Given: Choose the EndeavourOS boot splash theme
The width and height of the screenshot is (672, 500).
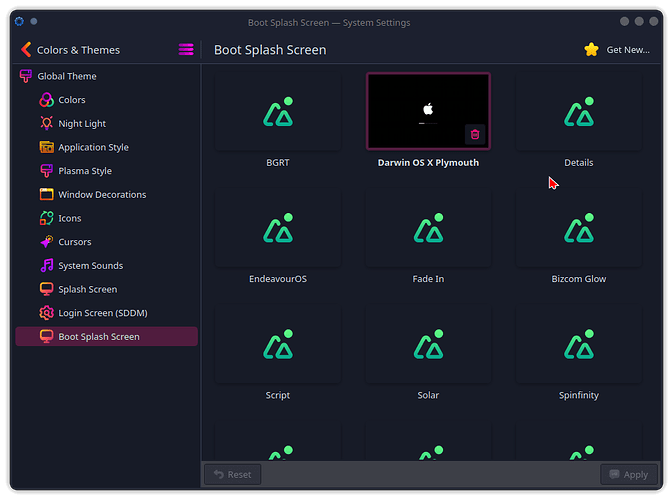Looking at the screenshot, I should [x=278, y=228].
